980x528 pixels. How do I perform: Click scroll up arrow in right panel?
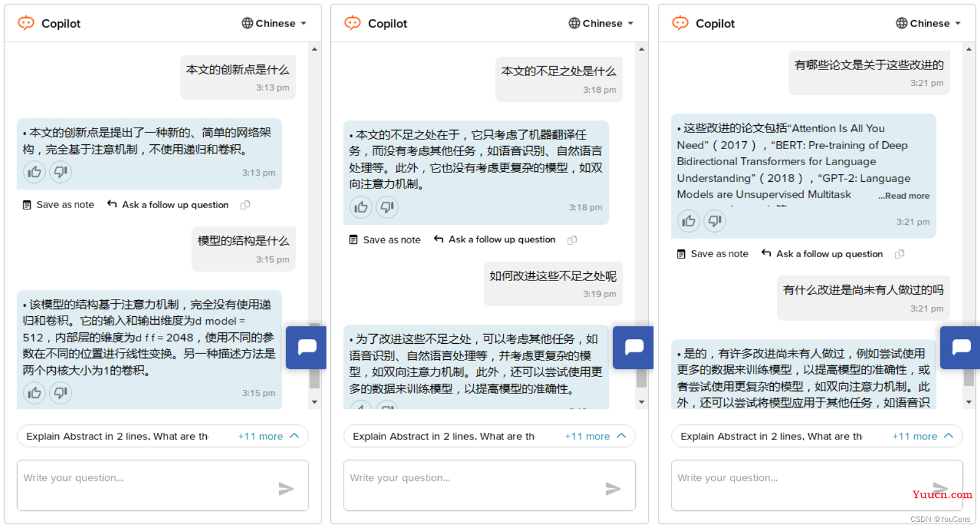[x=969, y=49]
